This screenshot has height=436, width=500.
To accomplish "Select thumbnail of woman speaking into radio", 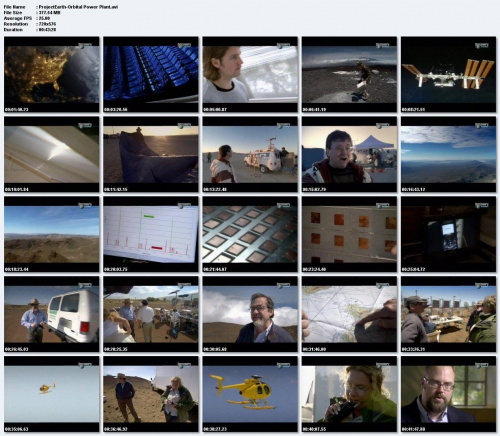I will coord(349,394).
